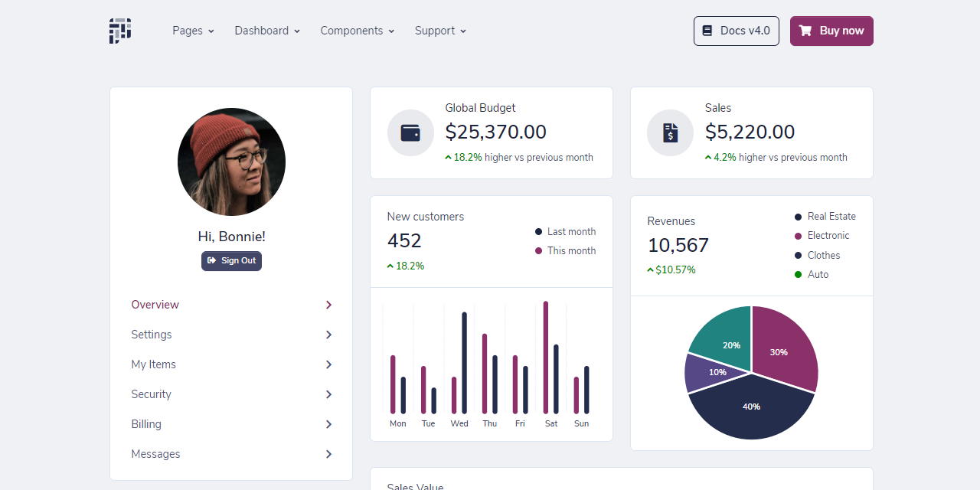Open the Billing sidebar link
This screenshot has width=980, height=490.
[145, 423]
